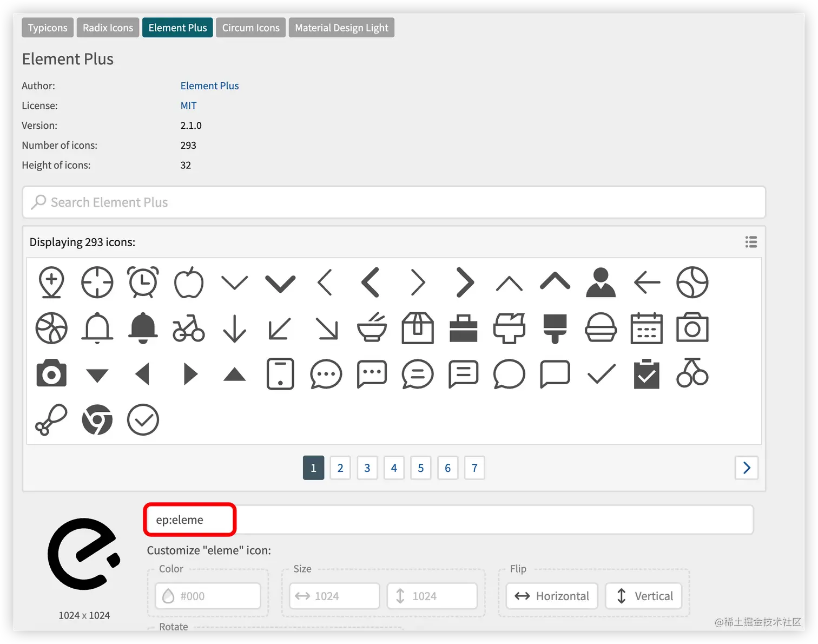Go to page 3 of icons

point(367,468)
